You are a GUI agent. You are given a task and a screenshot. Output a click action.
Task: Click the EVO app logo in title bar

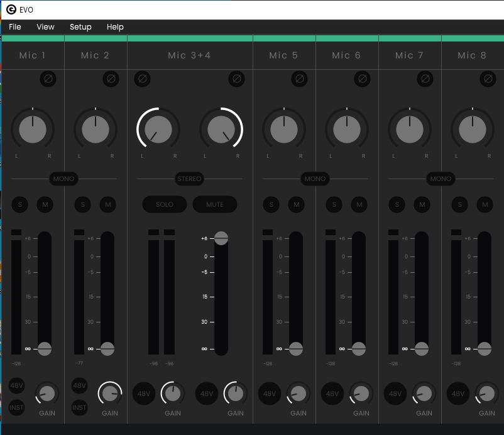(x=11, y=9)
